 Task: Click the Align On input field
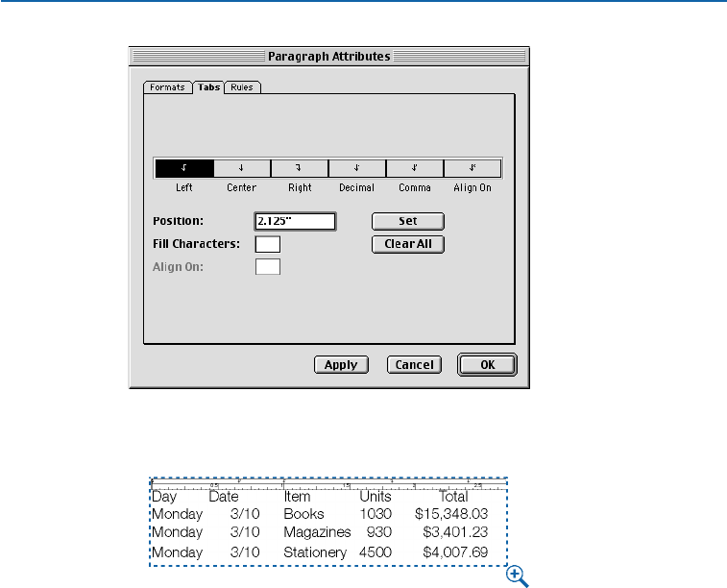[x=268, y=267]
